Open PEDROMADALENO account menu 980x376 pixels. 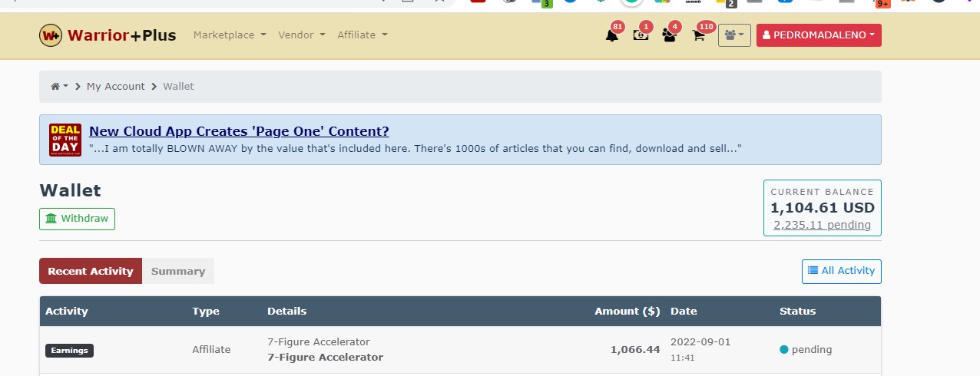pyautogui.click(x=819, y=35)
